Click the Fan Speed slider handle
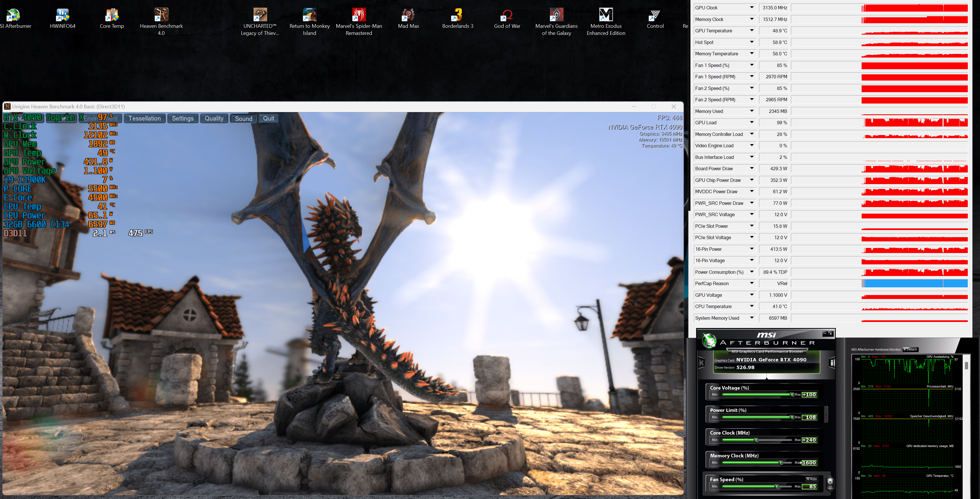This screenshot has height=499, width=980. tap(777, 487)
